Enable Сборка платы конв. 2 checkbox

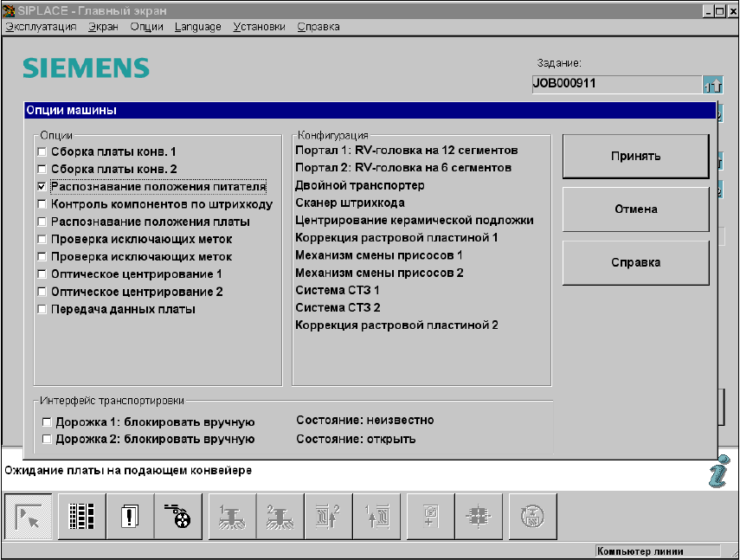42,170
